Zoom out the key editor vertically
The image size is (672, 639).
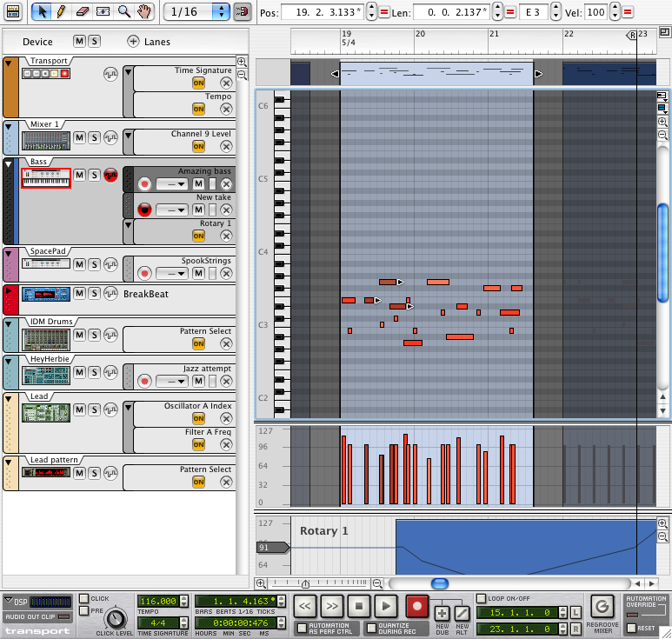[x=662, y=136]
